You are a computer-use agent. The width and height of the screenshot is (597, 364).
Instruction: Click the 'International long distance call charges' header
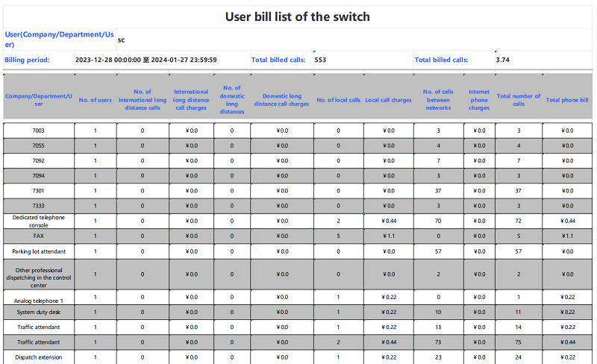191,100
